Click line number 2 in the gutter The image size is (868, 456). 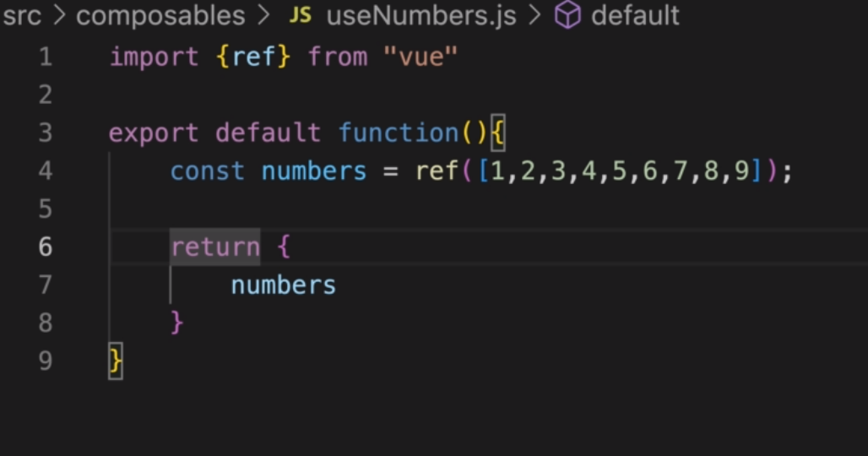coord(46,95)
